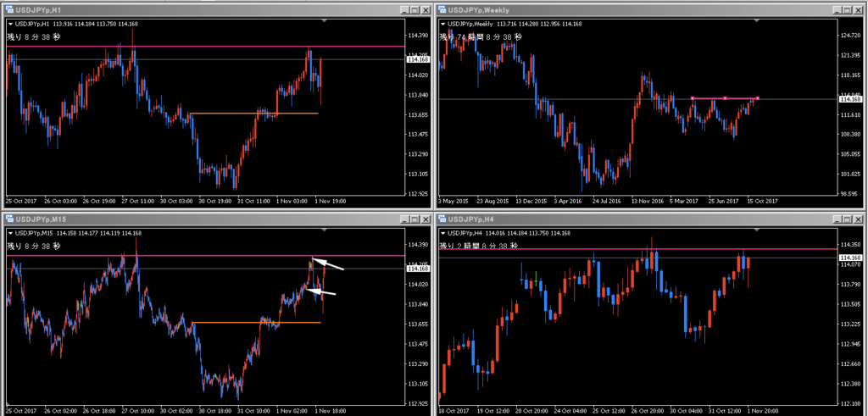Click the chart icon in the USDJPYp,M15 title bar
This screenshot has height=416, width=868.
pos(8,219)
